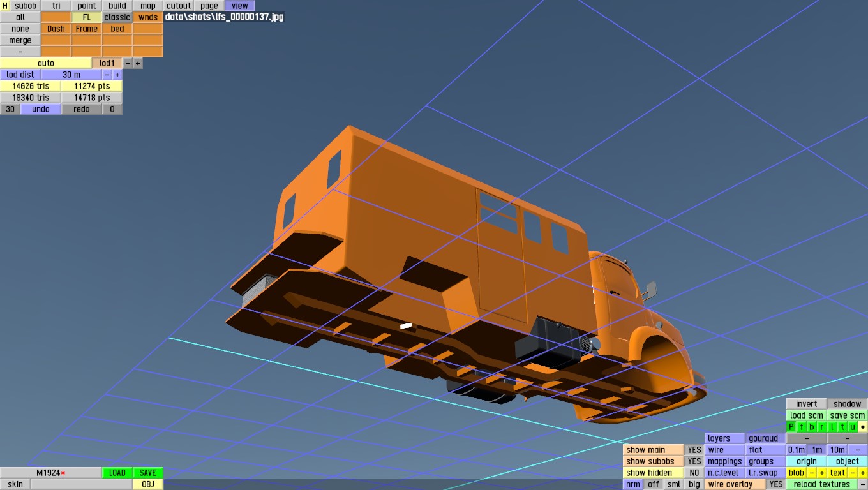Select the bed layer slot

117,29
